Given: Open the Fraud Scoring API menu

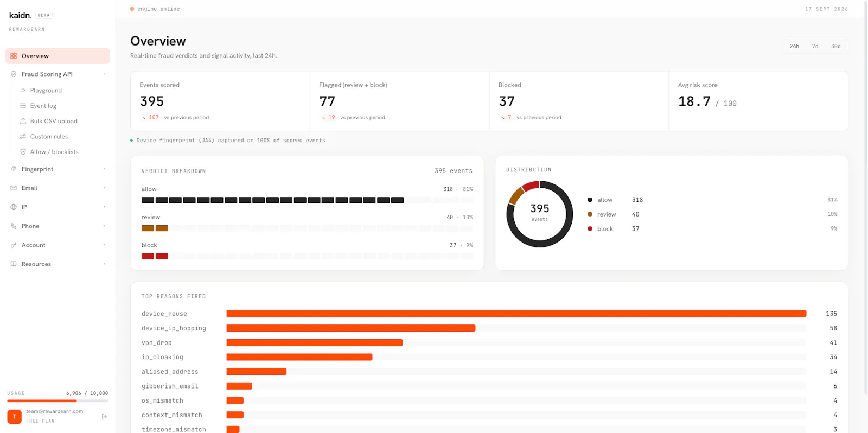Looking at the screenshot, I should [x=58, y=74].
